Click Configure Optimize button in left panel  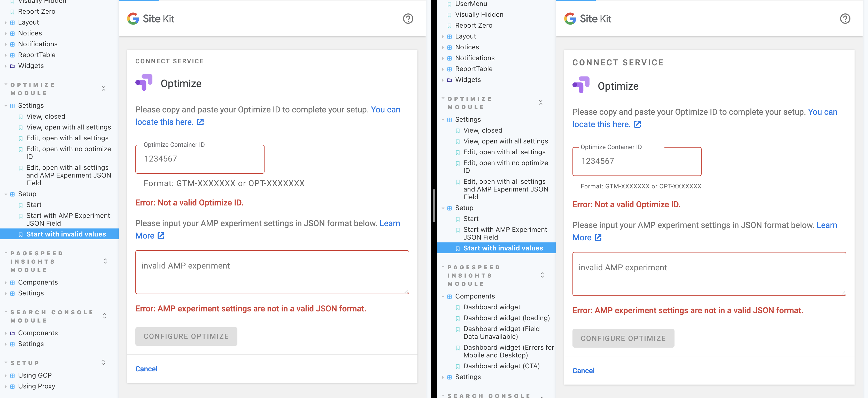(x=186, y=336)
